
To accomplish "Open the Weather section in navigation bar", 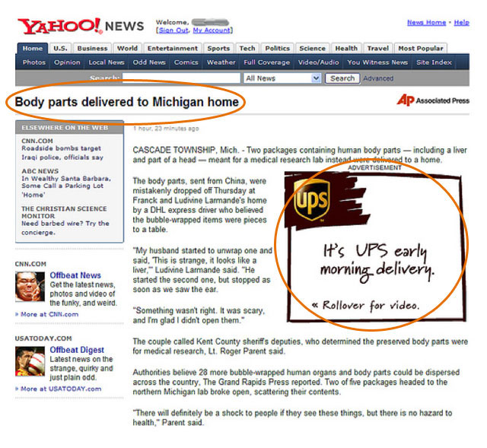I will tap(221, 62).
